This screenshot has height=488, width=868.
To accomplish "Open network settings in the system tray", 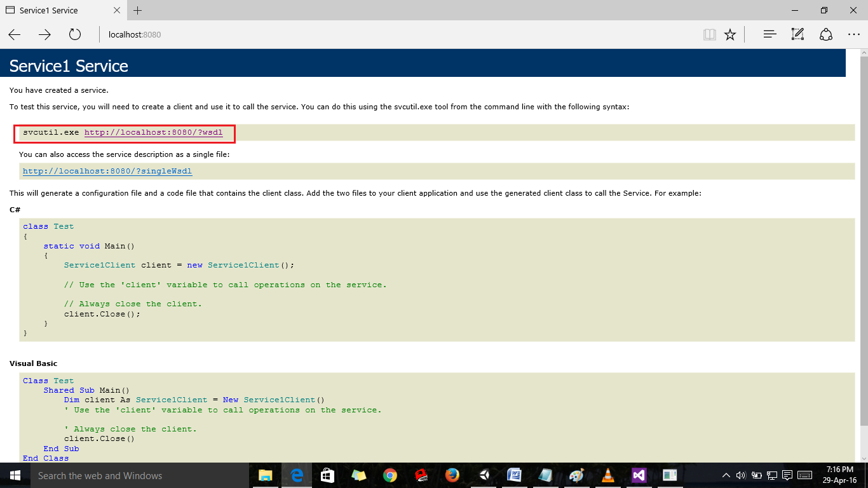I will click(x=772, y=475).
